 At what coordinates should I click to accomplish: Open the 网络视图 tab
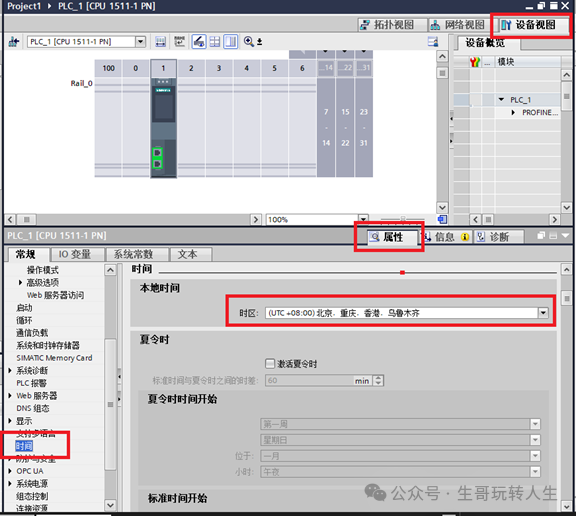pos(458,25)
